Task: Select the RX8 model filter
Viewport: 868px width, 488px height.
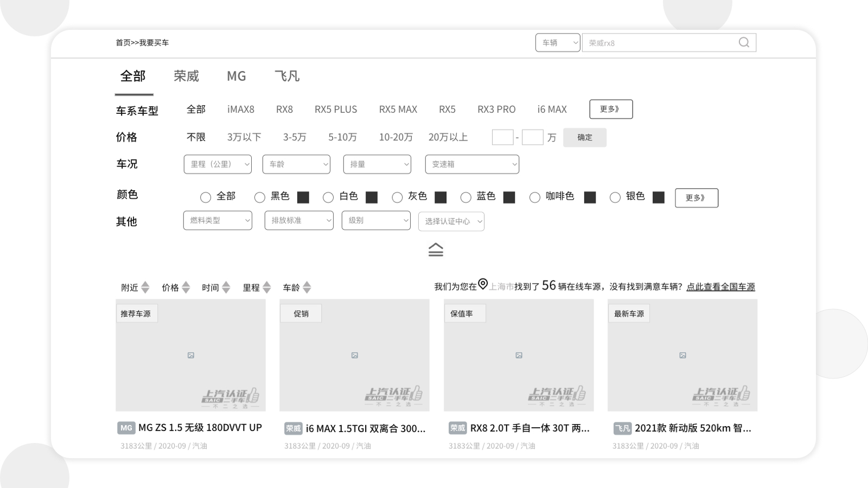Action: [284, 109]
